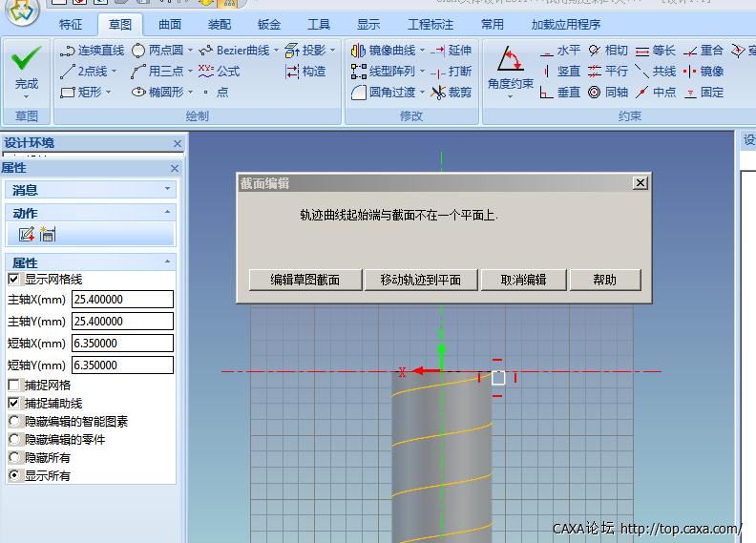This screenshot has height=543, width=756.
Task: Select the 点 point tool
Action: click(216, 92)
